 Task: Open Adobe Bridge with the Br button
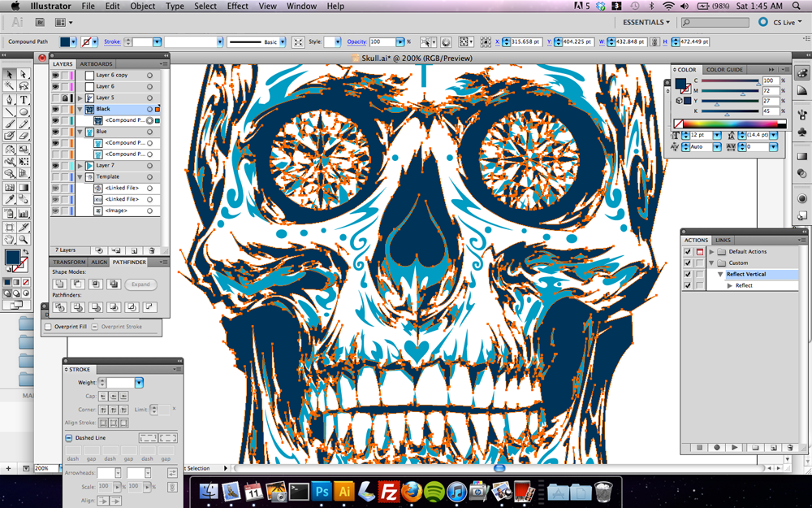coord(40,22)
